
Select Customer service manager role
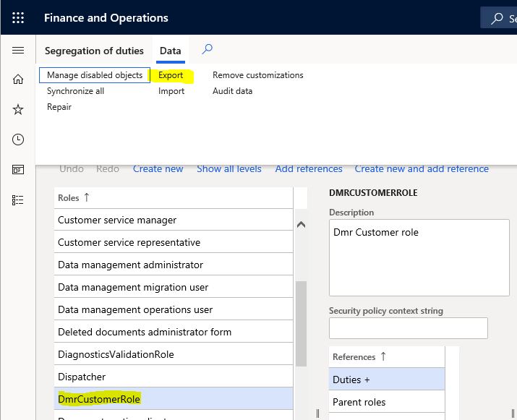pyautogui.click(x=174, y=220)
